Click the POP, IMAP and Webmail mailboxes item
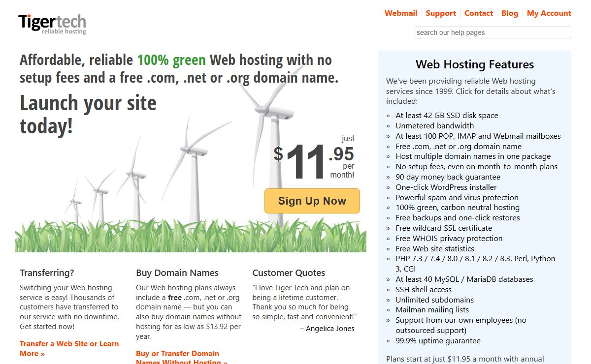Screen dimensions: 591x364 (478, 136)
